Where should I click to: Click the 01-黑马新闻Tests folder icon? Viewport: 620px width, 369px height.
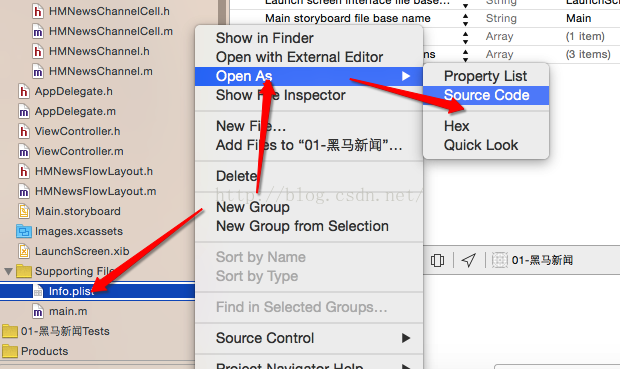10,331
